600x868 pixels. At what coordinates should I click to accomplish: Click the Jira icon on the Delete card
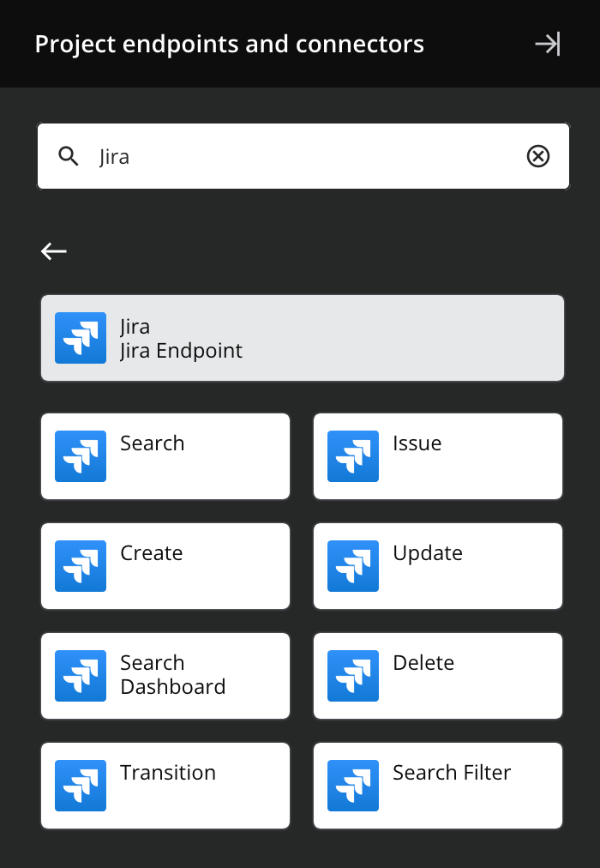coord(353,676)
